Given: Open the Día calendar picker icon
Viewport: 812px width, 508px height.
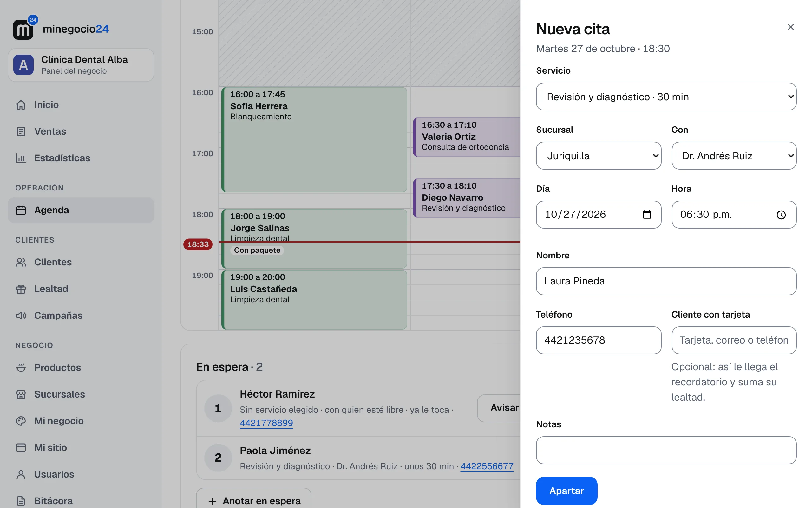Looking at the screenshot, I should [x=646, y=214].
